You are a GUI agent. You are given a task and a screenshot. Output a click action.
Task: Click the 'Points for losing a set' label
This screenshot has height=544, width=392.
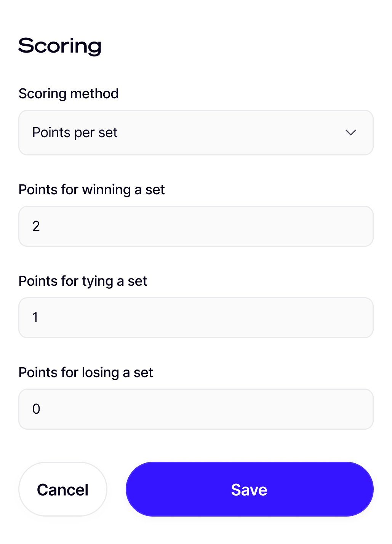86,373
